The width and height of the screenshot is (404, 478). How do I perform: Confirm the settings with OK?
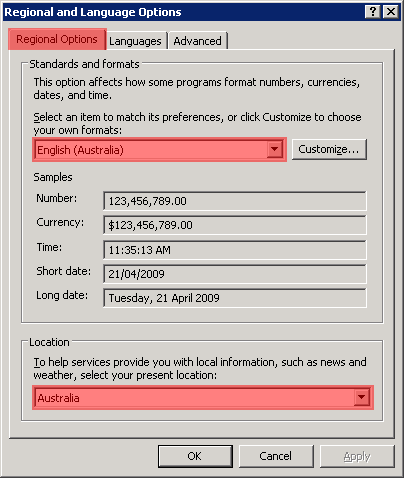pos(195,456)
